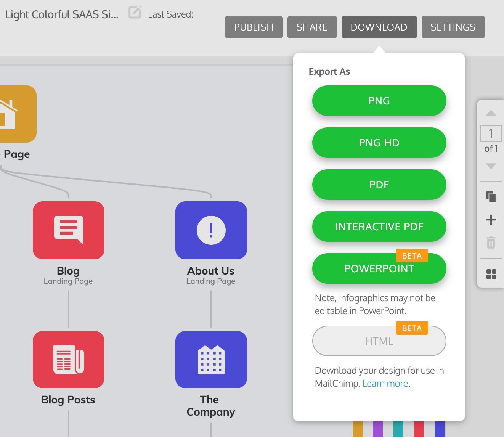Export the design as PNG HD

click(379, 143)
